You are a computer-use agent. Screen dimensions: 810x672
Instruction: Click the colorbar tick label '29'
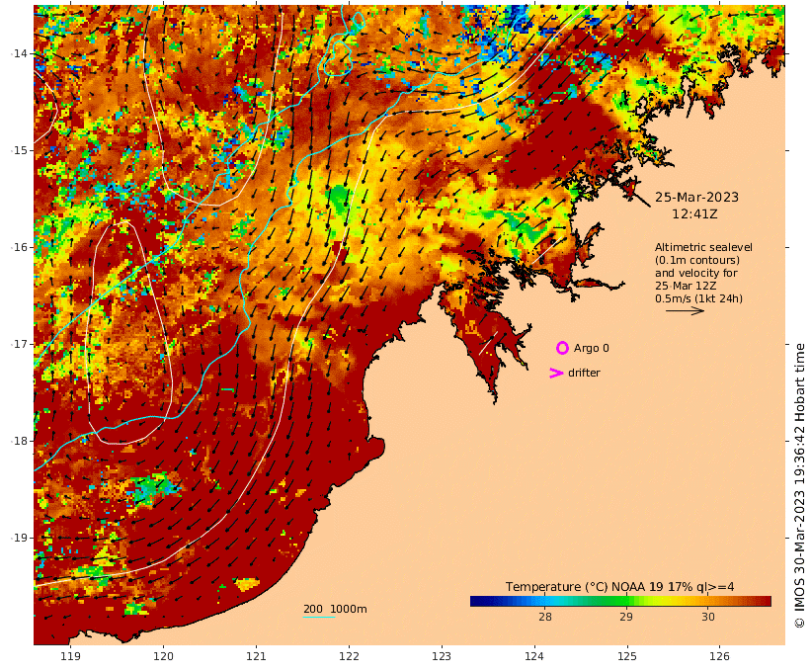(x=626, y=617)
